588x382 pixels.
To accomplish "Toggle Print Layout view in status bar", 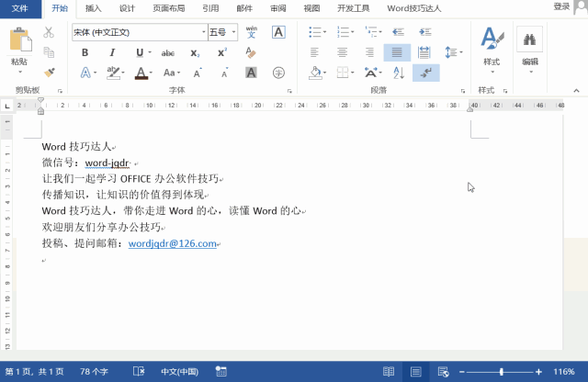I will 415,372.
